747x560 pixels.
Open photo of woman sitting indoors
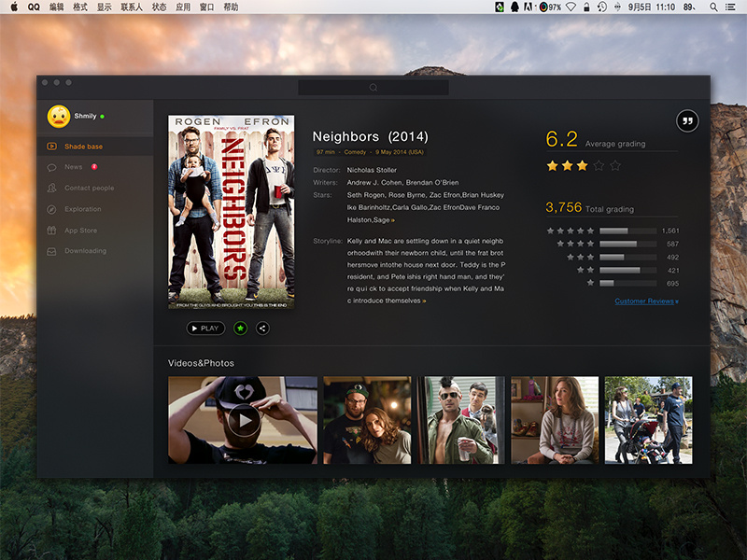(555, 420)
